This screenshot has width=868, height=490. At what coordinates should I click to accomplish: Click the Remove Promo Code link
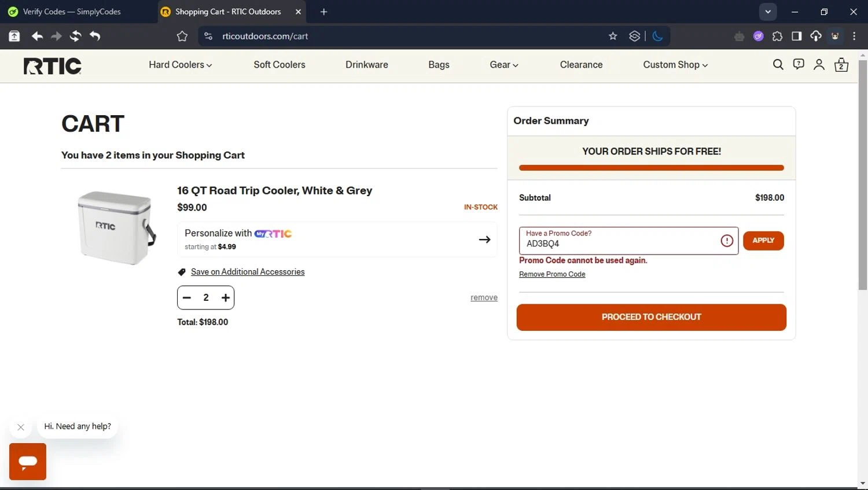(x=552, y=274)
